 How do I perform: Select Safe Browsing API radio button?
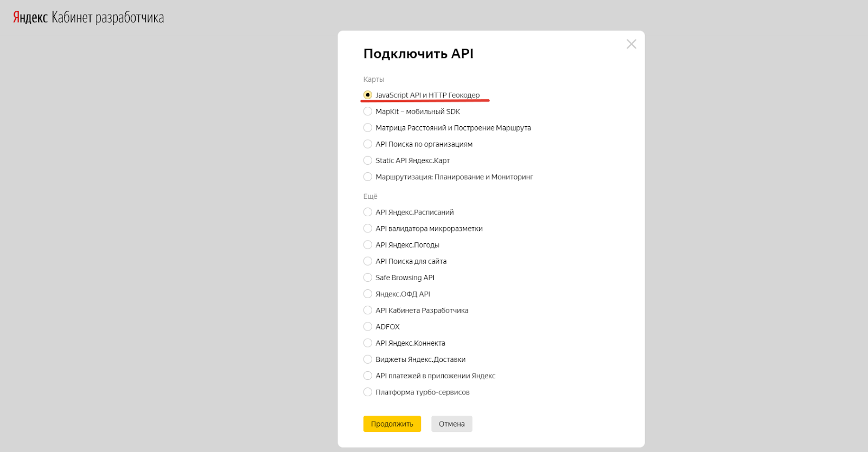pyautogui.click(x=368, y=277)
